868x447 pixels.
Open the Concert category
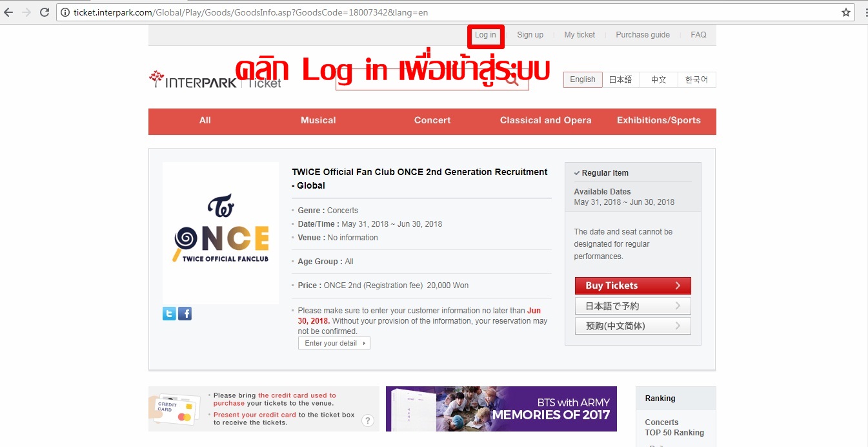click(x=432, y=120)
